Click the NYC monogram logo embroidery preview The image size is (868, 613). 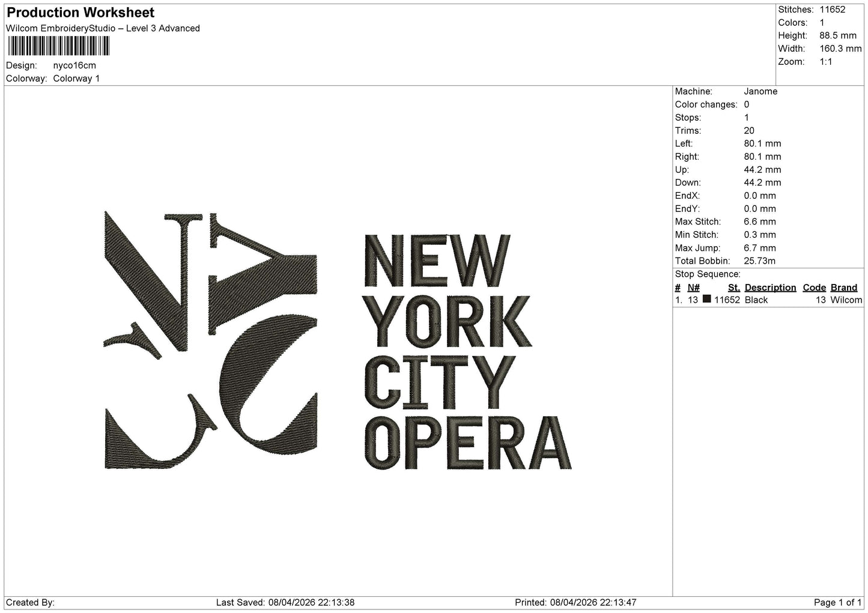pos(211,340)
